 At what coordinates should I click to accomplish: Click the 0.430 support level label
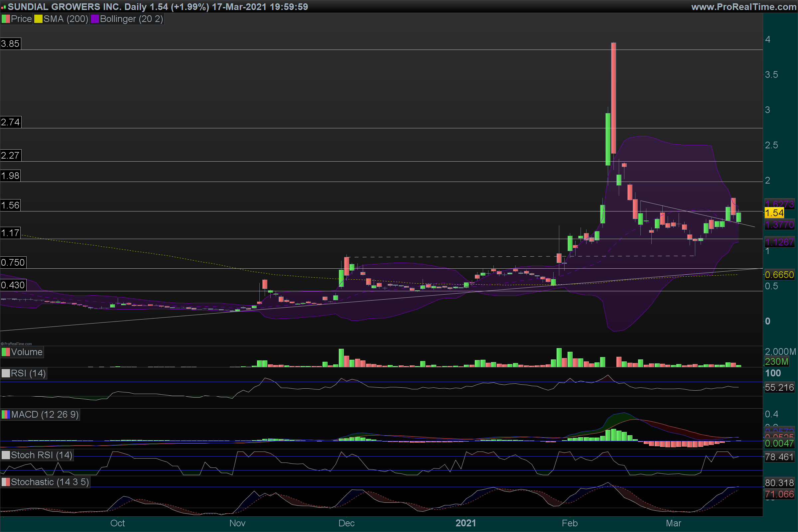click(13, 285)
